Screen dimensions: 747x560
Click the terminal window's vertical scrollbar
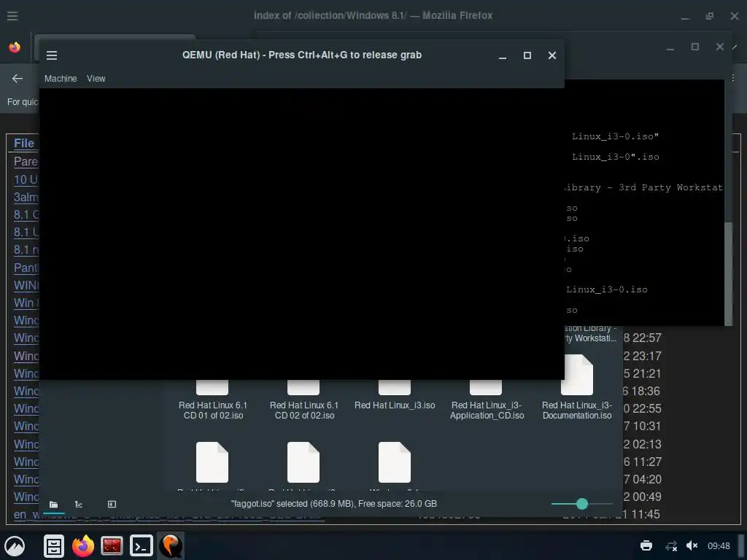coord(729,274)
